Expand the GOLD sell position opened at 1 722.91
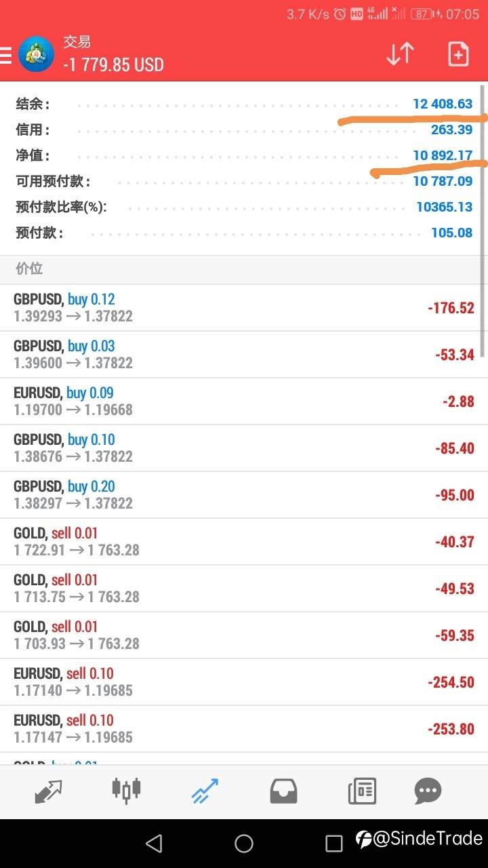The width and height of the screenshot is (488, 868). 244,542
